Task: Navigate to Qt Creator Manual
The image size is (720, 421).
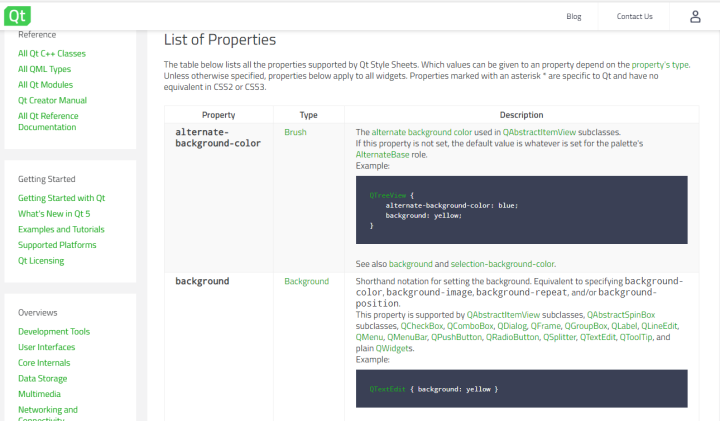Action: click(x=52, y=100)
